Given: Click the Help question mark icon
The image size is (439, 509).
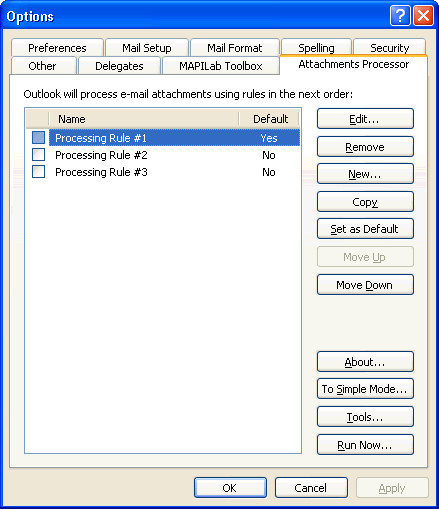Looking at the screenshot, I should pyautogui.click(x=400, y=15).
